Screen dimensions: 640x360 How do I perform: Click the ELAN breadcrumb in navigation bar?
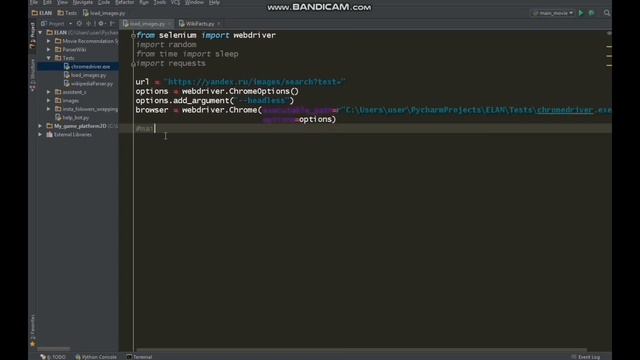[x=42, y=13]
